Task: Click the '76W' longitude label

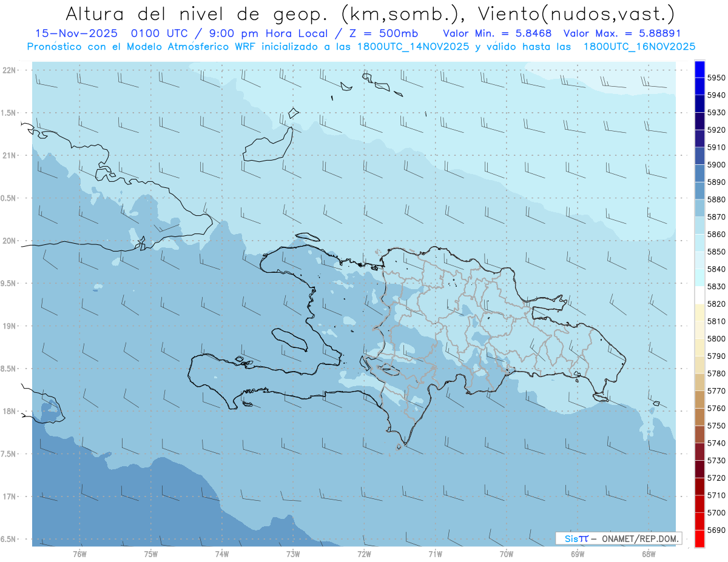Action: [x=79, y=554]
